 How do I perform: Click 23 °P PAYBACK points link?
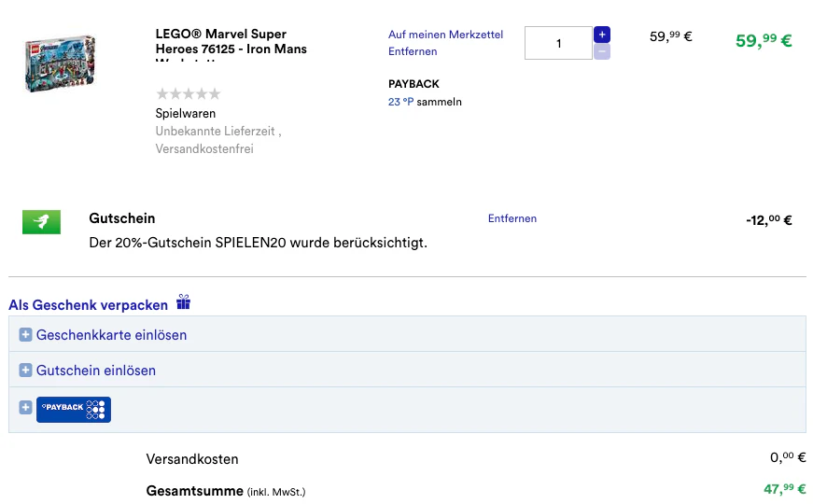coord(400,102)
